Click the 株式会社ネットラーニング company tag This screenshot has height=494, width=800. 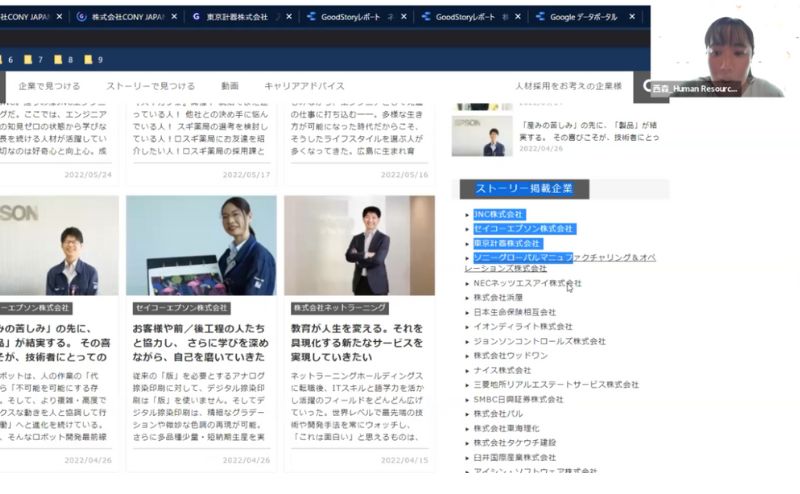pyautogui.click(x=340, y=308)
